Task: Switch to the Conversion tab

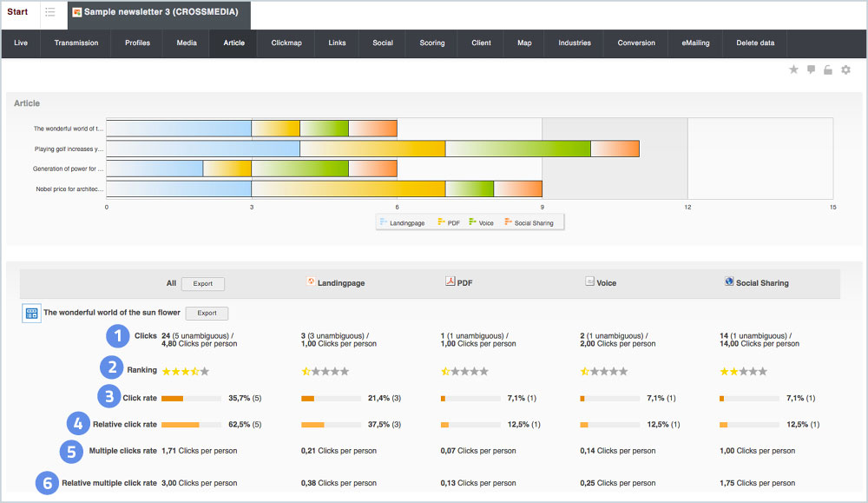Action: tap(636, 43)
